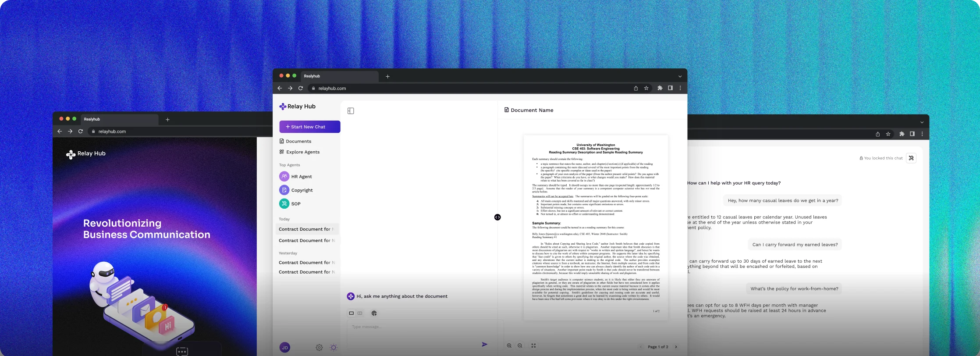Viewport: 980px width, 356px height.
Task: Switch to split pane view
Action: 360,313
